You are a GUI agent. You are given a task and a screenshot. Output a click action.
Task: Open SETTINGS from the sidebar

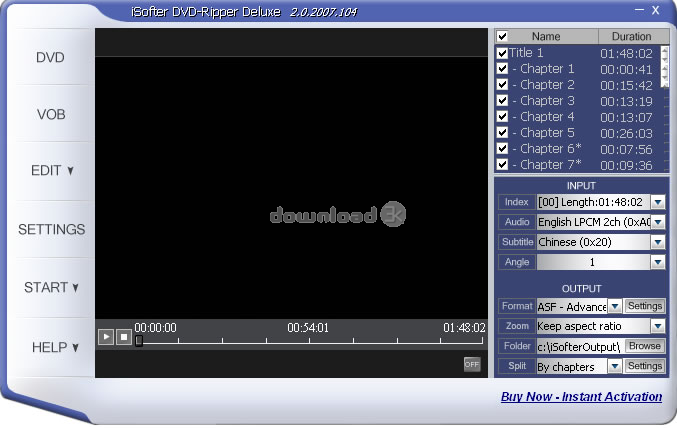click(x=51, y=229)
